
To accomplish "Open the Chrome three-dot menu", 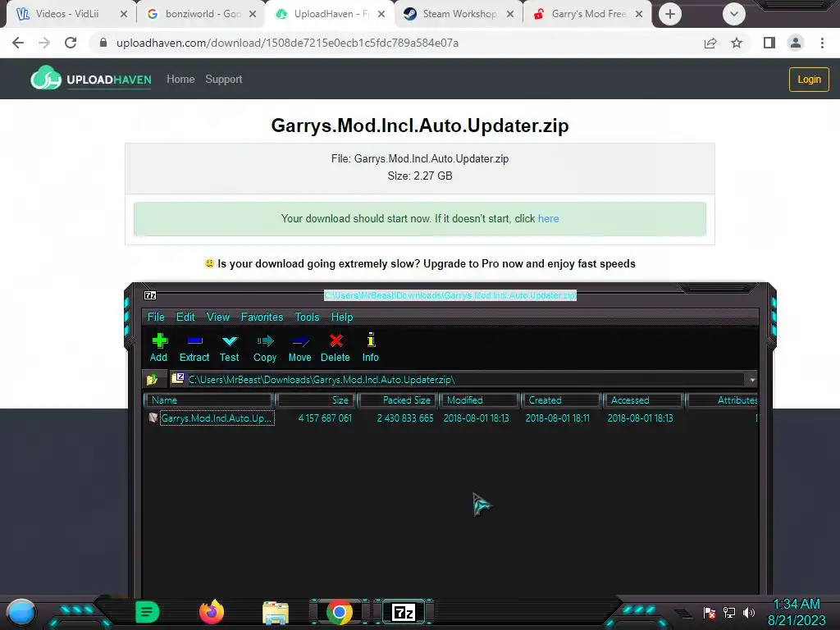I will pos(822,43).
